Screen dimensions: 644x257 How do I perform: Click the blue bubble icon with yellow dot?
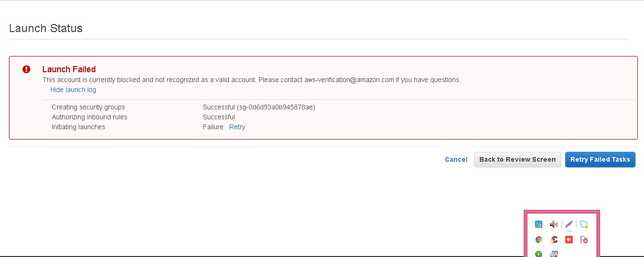(x=584, y=224)
